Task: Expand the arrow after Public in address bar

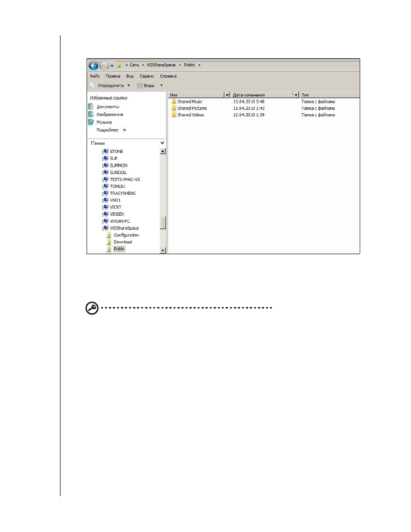Action: pos(199,65)
